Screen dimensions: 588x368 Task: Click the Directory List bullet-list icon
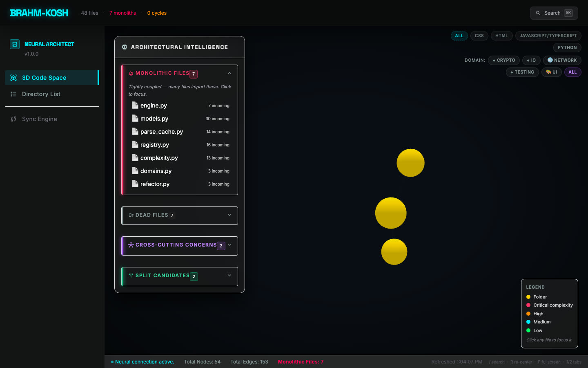[13, 94]
